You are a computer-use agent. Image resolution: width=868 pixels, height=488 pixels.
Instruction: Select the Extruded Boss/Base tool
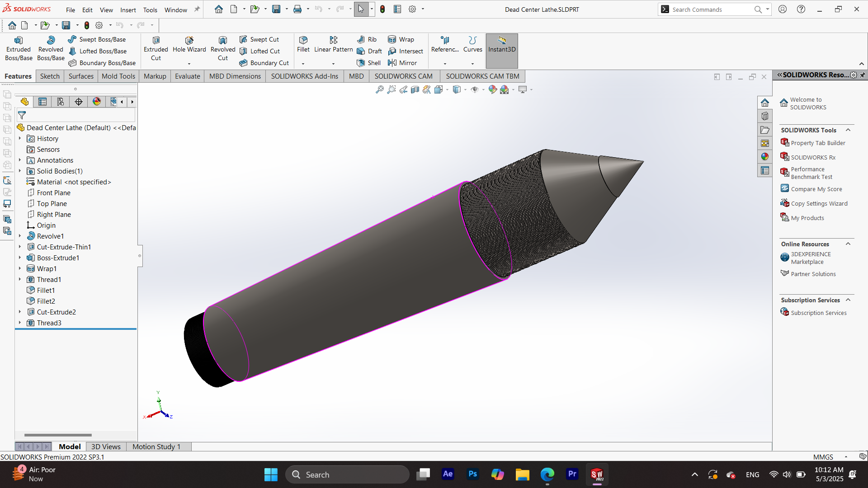19,49
